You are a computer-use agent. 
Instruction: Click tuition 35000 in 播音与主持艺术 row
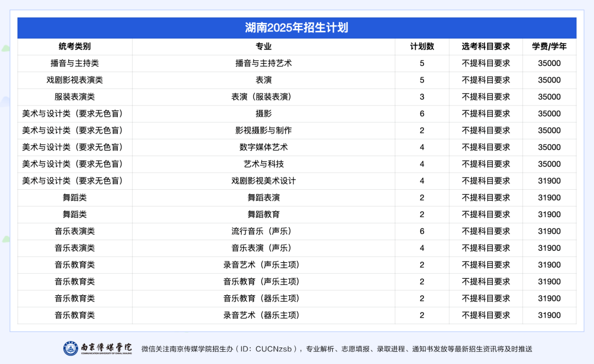point(549,63)
